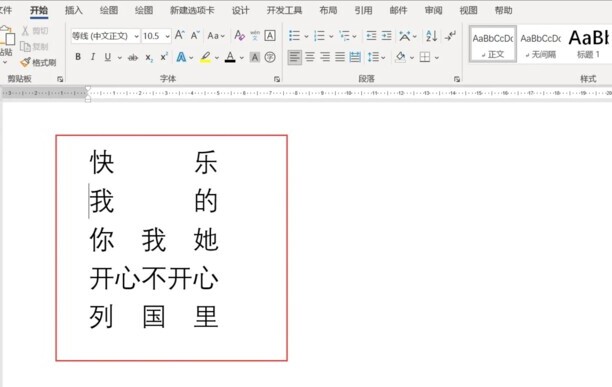Switch to the 审阅 tab
612x387 pixels.
pyautogui.click(x=433, y=10)
